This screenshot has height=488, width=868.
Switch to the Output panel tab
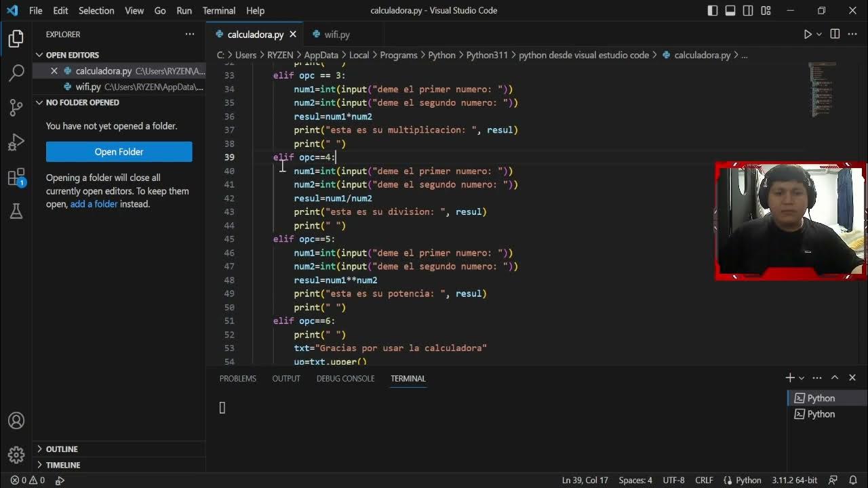(286, 378)
